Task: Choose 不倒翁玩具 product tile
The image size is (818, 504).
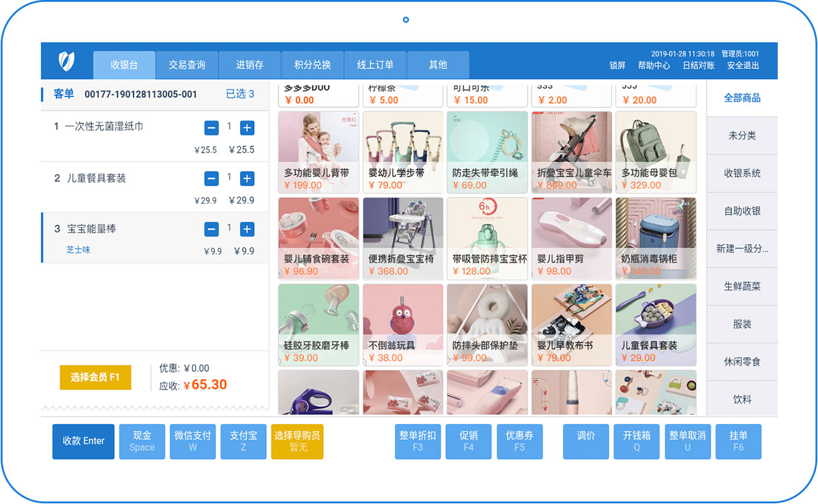Action: point(402,324)
